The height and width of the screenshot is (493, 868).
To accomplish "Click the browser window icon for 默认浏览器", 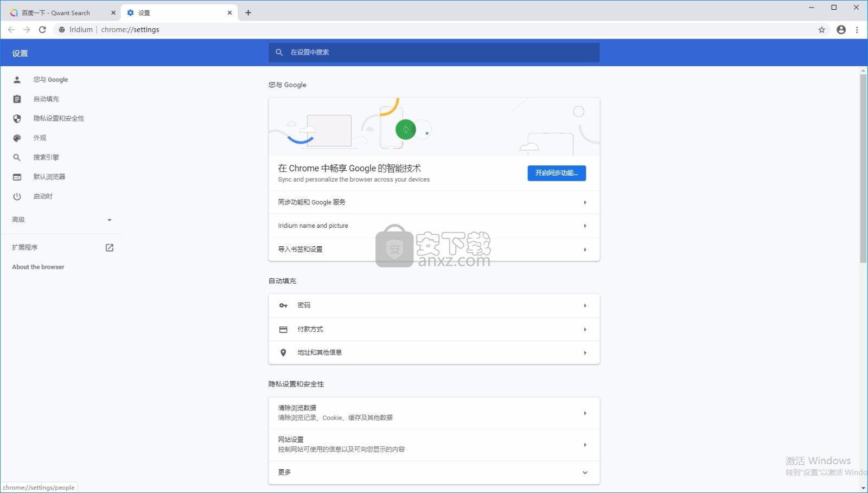I will pyautogui.click(x=17, y=177).
